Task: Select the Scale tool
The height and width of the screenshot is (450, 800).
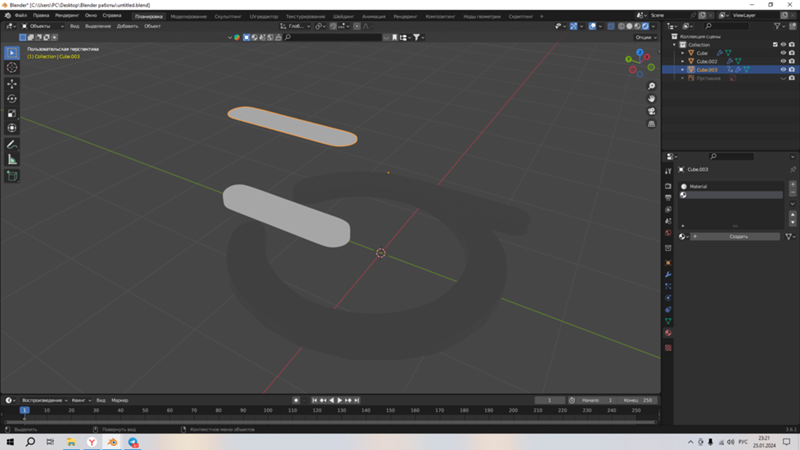Action: pyautogui.click(x=12, y=113)
